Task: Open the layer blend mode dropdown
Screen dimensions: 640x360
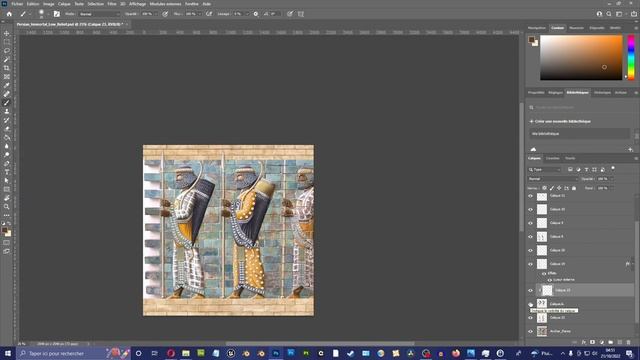Action: click(553, 179)
